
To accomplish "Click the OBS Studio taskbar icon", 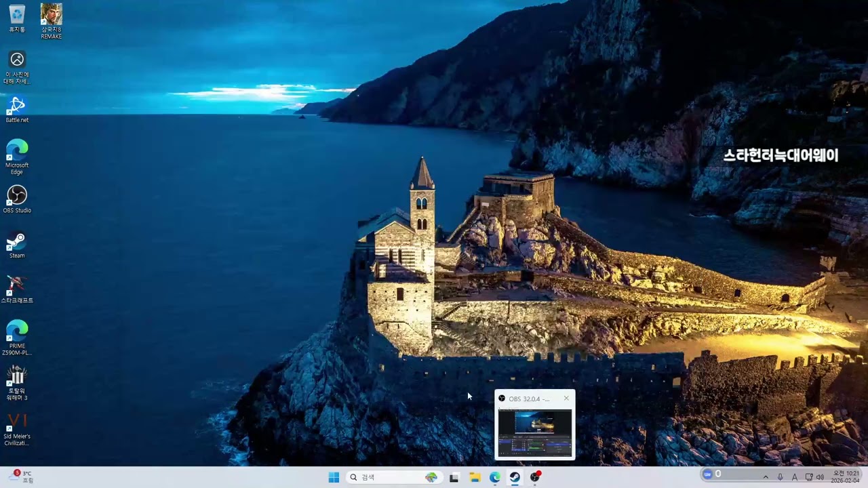I will 535,477.
